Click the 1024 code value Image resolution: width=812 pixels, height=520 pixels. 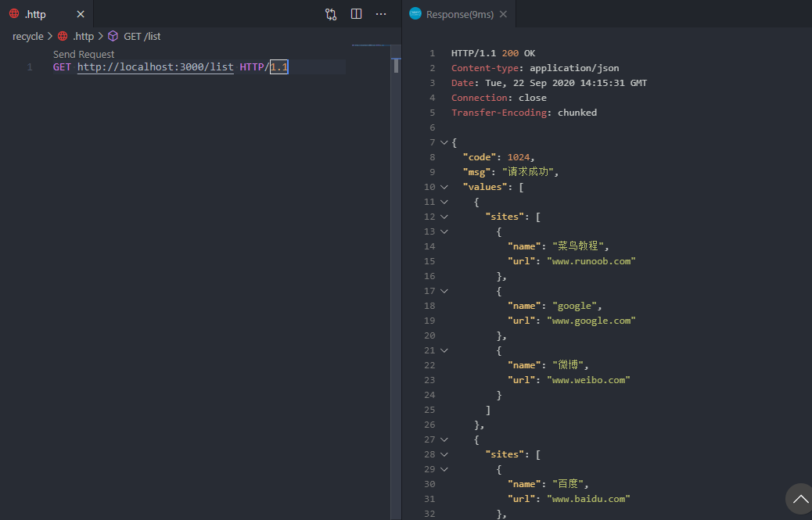519,157
